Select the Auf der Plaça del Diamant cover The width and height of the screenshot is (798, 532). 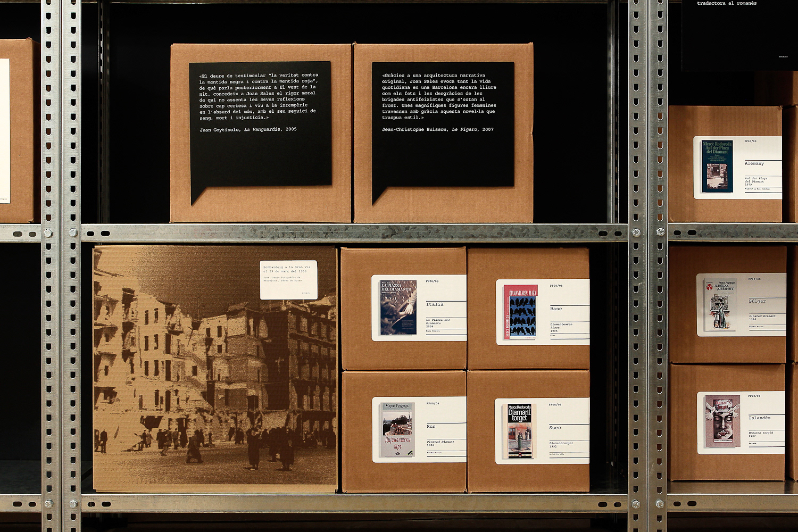pyautogui.click(x=717, y=167)
